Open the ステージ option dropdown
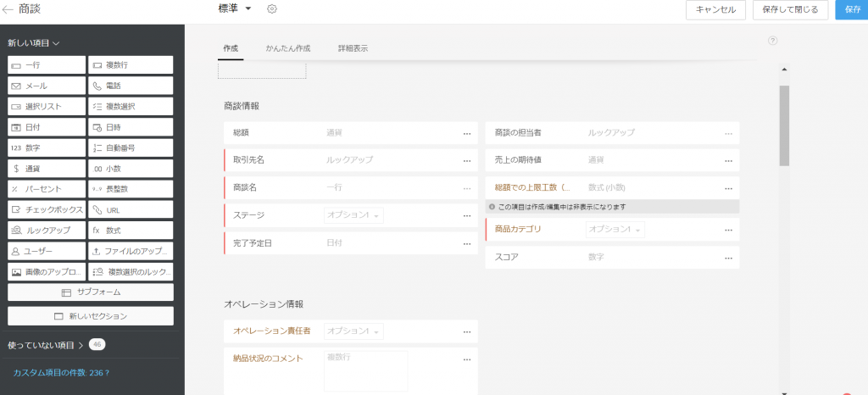 pyautogui.click(x=353, y=215)
